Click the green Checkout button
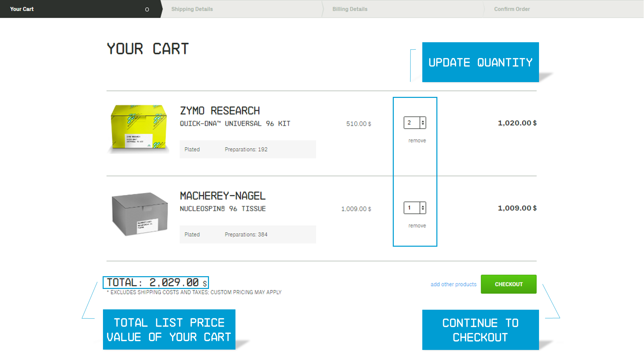 pyautogui.click(x=508, y=284)
